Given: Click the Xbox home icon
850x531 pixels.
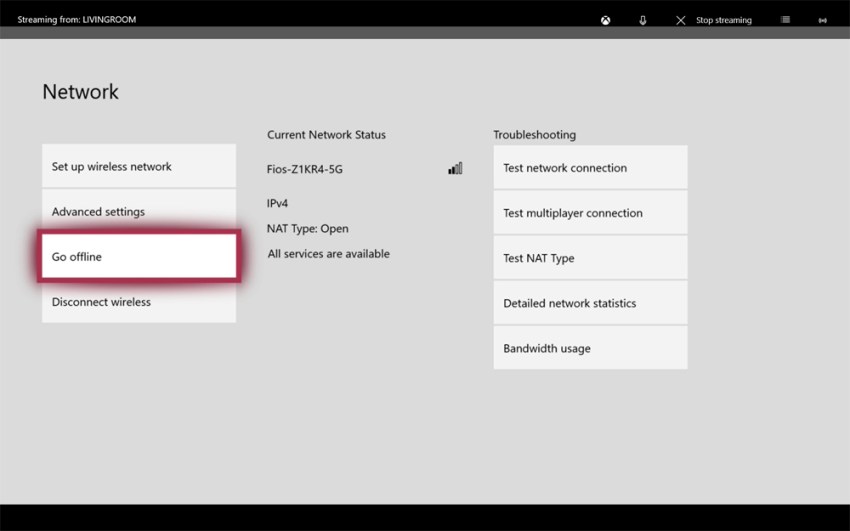Looking at the screenshot, I should click(x=606, y=20).
